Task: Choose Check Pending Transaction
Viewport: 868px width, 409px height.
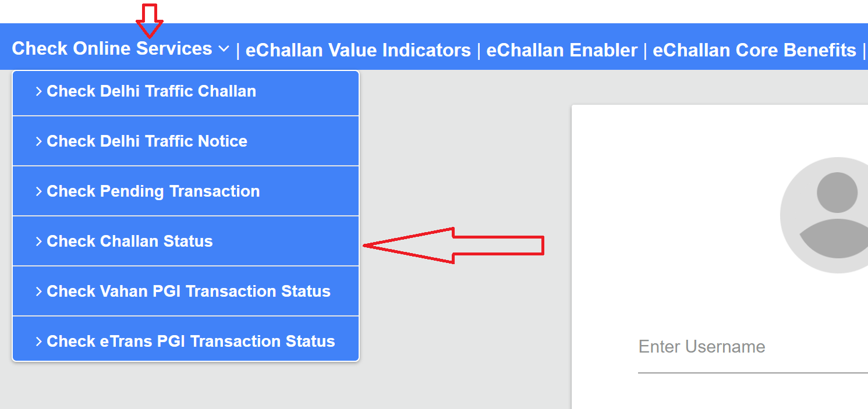Action: pyautogui.click(x=153, y=191)
